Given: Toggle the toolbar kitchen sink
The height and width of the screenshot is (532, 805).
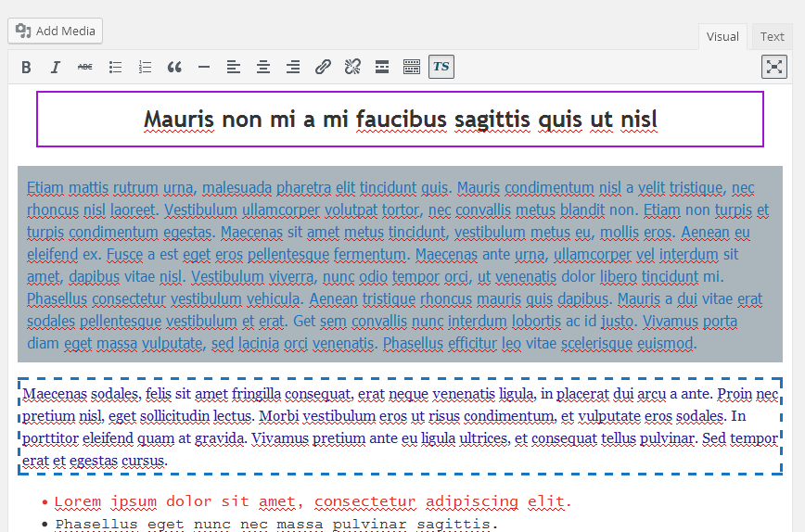Looking at the screenshot, I should tap(412, 67).
